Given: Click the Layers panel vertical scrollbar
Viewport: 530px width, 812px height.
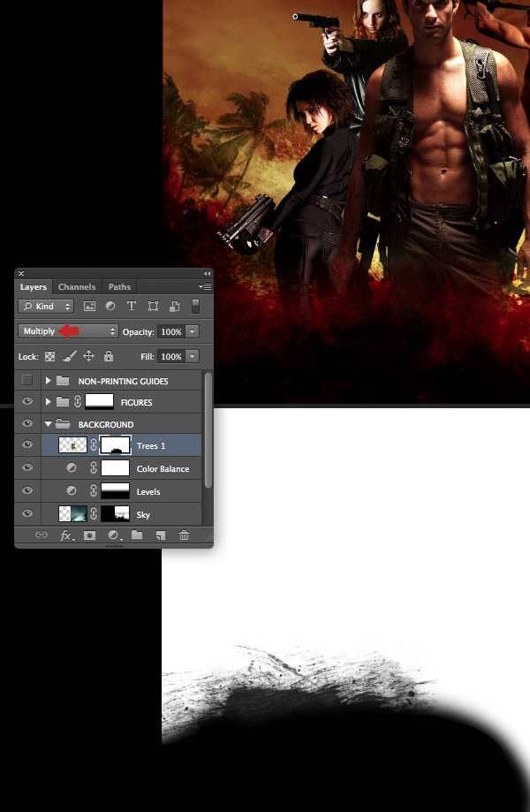Looking at the screenshot, I should point(208,429).
